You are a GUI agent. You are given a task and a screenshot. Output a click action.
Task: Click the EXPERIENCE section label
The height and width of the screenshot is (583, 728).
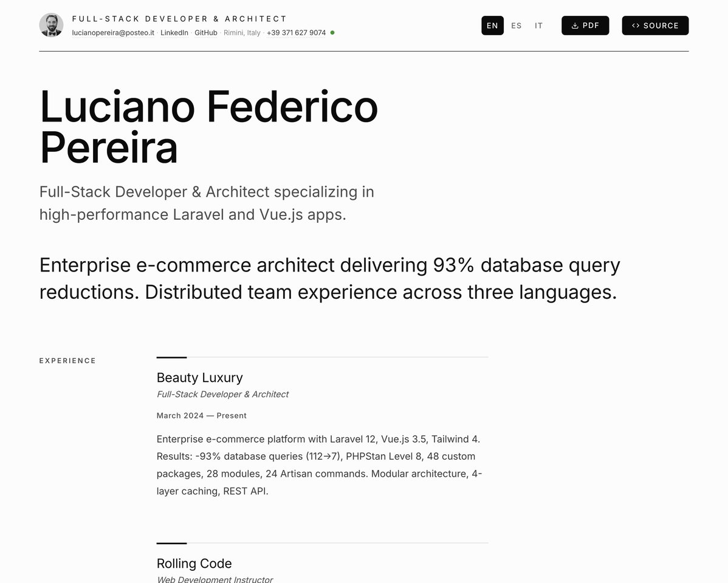point(67,361)
